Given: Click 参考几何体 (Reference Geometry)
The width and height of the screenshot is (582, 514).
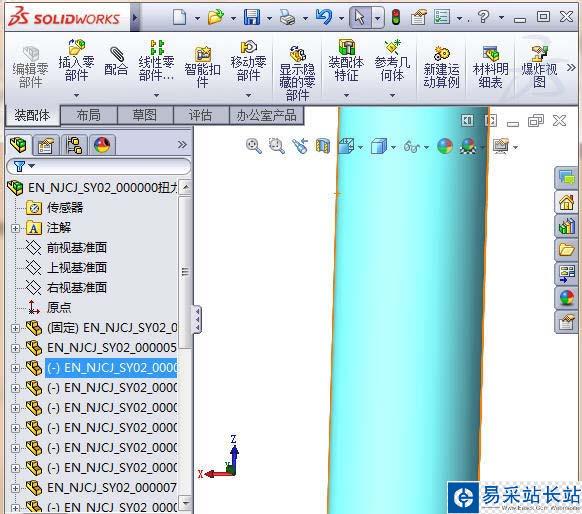Looking at the screenshot, I should [392, 60].
